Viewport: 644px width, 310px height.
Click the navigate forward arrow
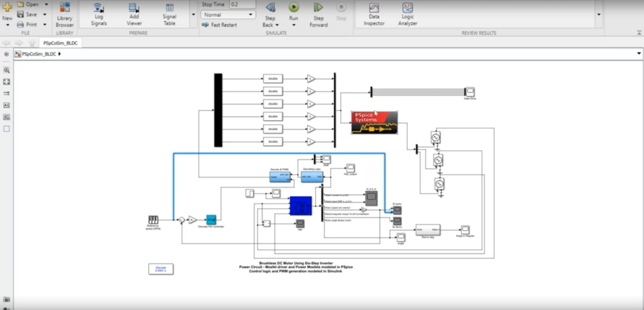click(x=19, y=43)
